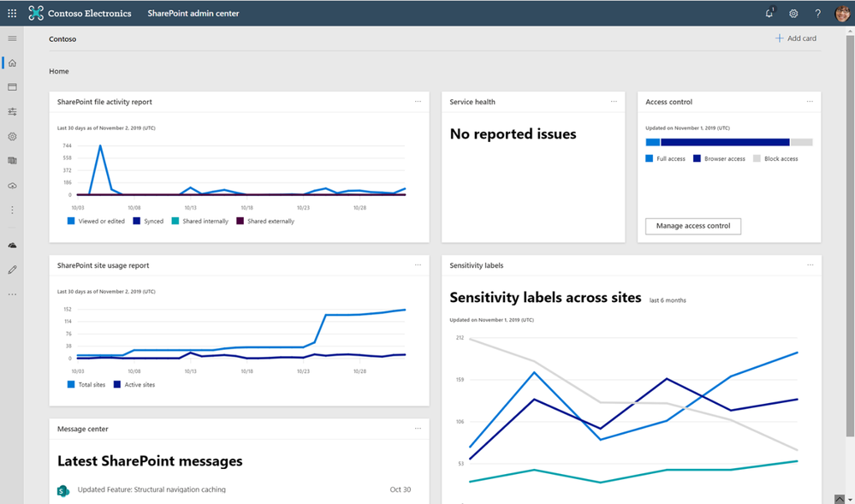
Task: Open the Policies sliders icon in sidebar
Action: pos(12,112)
